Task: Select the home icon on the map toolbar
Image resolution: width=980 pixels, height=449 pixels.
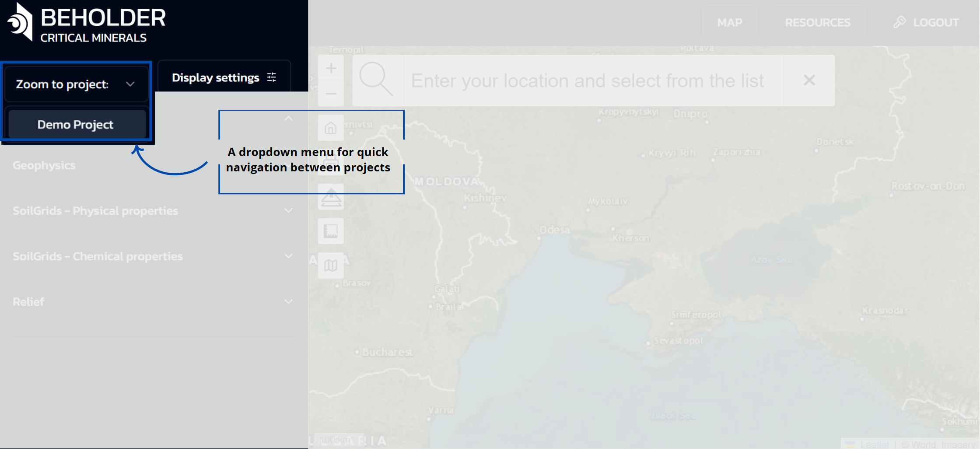Action: (x=331, y=128)
